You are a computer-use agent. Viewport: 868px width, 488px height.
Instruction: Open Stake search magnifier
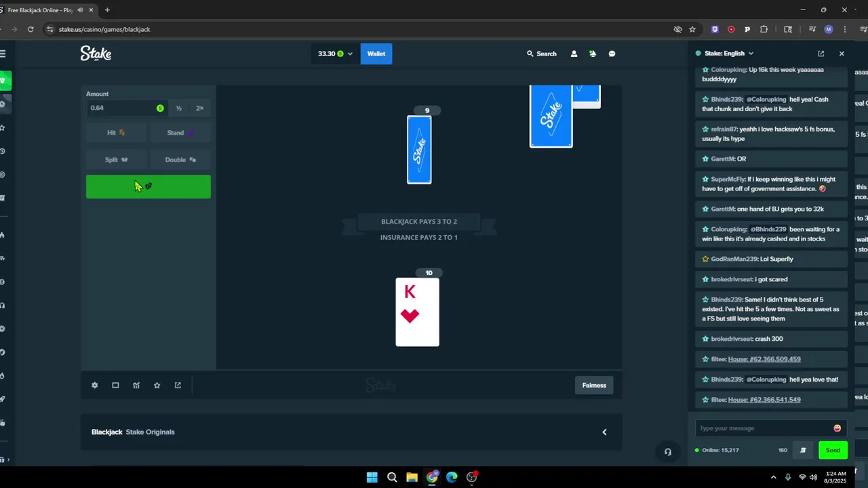coord(530,54)
